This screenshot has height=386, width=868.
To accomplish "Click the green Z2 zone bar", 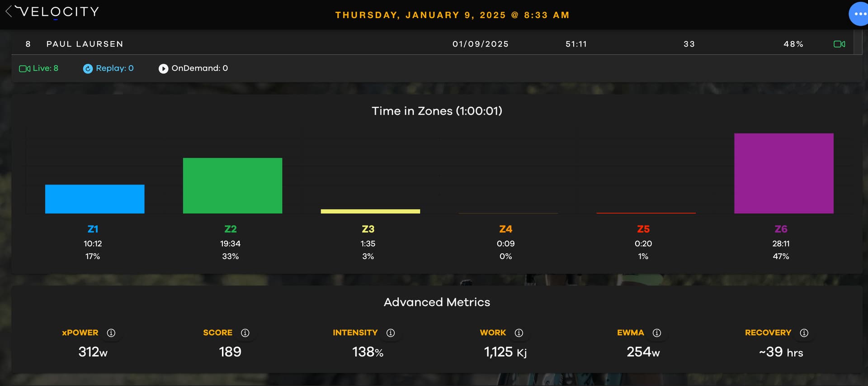I will tap(232, 186).
